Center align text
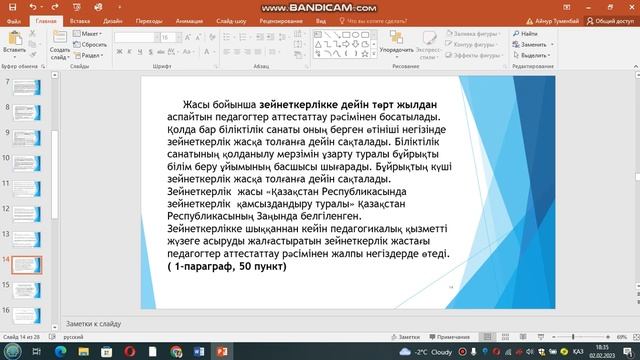Viewport: 640px width, 360px height. 237,52
